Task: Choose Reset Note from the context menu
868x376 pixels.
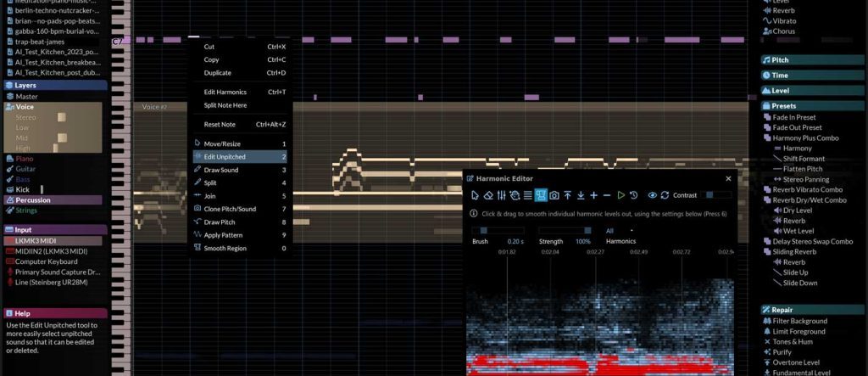Action: pyautogui.click(x=240, y=125)
